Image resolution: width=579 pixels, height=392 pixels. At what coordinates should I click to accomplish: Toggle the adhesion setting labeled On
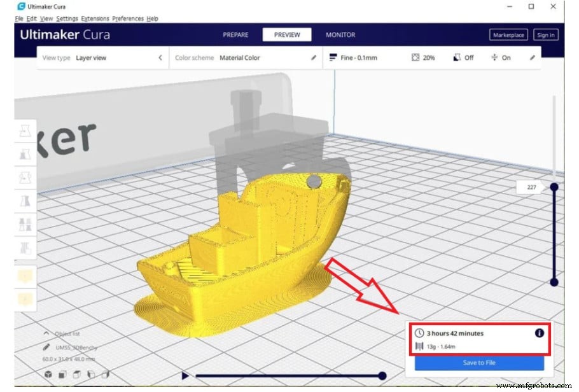(x=501, y=57)
